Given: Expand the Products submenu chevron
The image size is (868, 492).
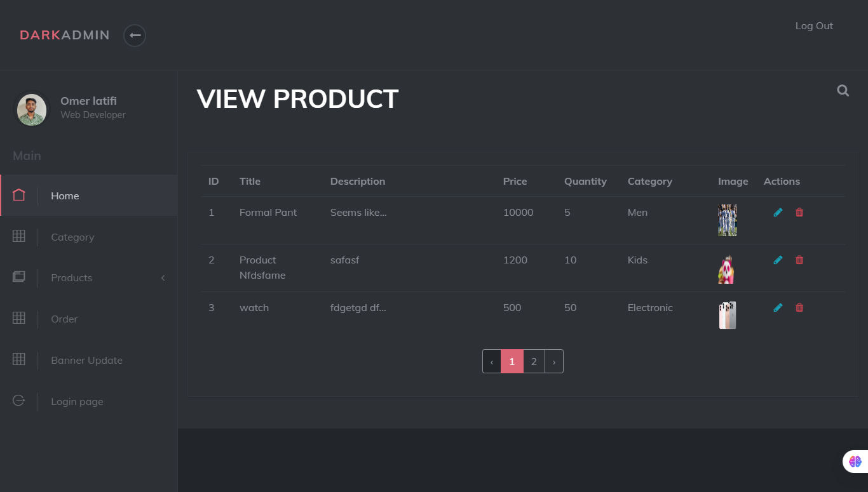Looking at the screenshot, I should (163, 277).
